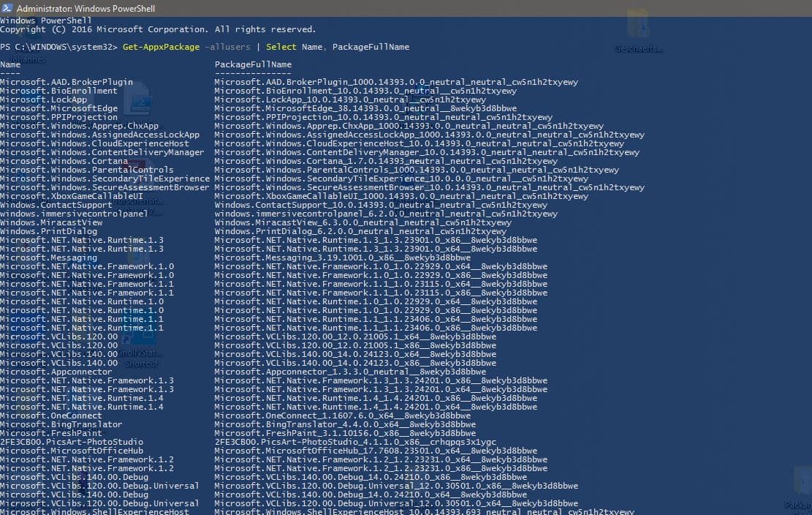Viewport: 812px width, 515px height.
Task: Select 'Windows.MiracastView' in the Name column
Action: click(51, 223)
